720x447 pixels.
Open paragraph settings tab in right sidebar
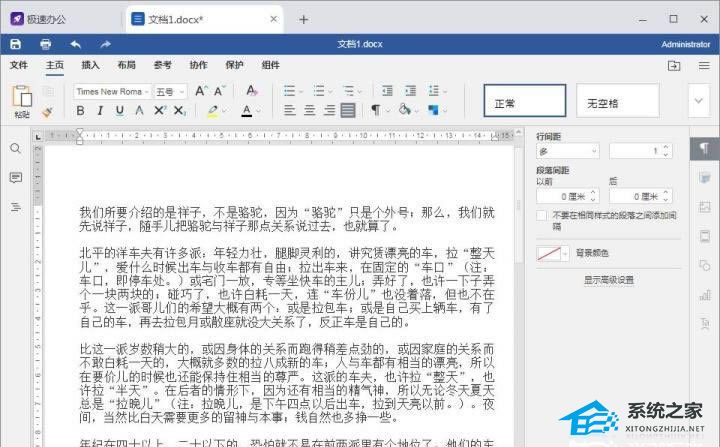pos(704,149)
